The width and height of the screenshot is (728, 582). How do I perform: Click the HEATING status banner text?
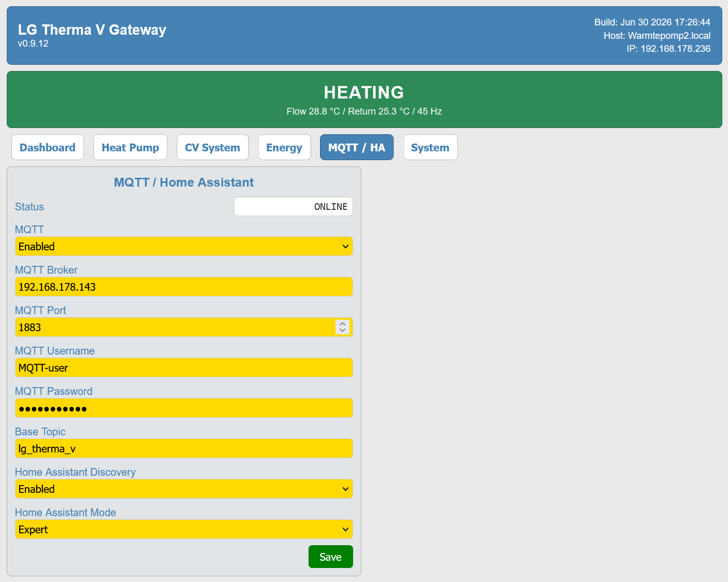pyautogui.click(x=364, y=92)
